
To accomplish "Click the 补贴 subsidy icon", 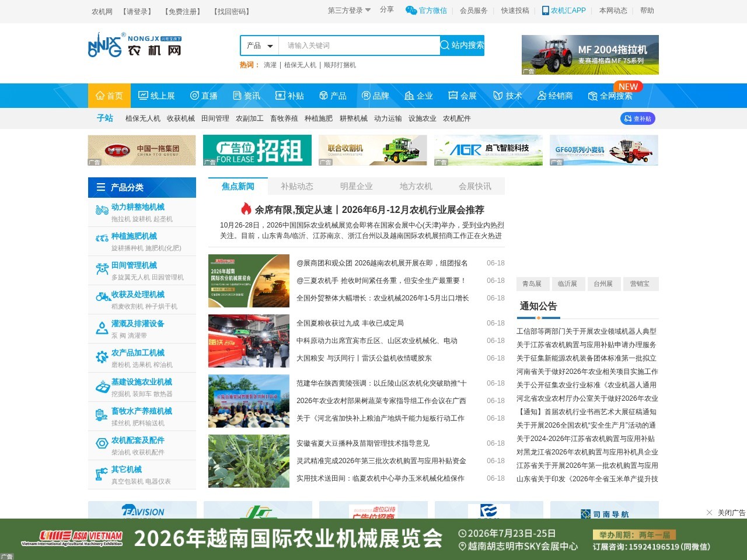I will click(x=280, y=96).
